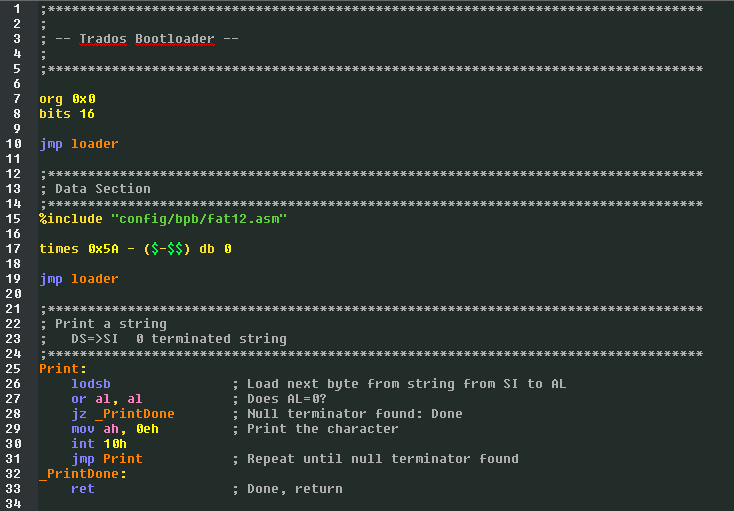Screen dimensions: 734x511
Task: Click the 'lodsb' instruction
Action: coord(91,384)
